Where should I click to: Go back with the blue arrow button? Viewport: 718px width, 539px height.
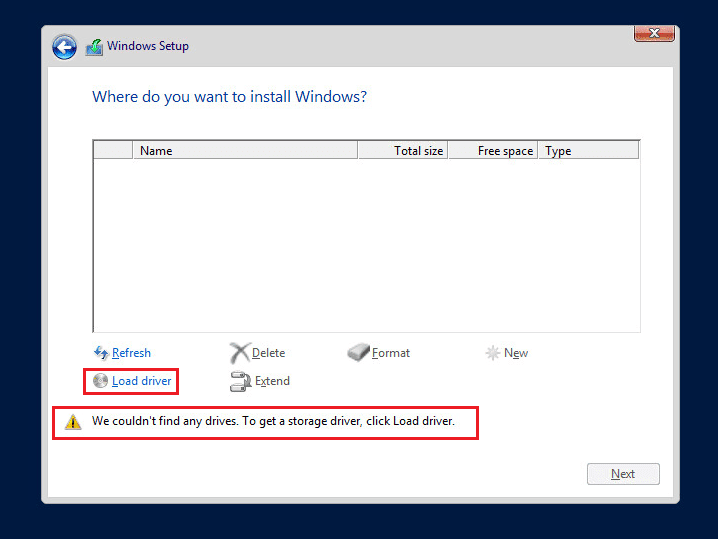coord(64,47)
